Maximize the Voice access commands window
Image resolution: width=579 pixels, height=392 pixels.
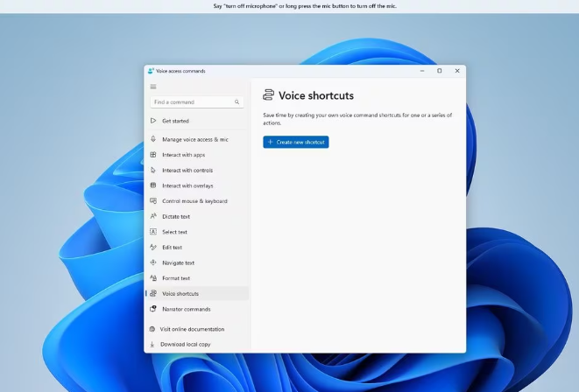[x=439, y=71]
